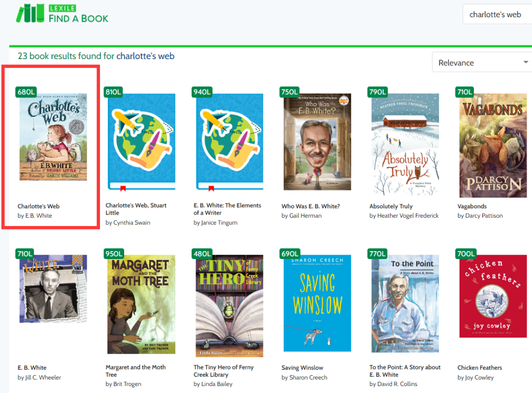This screenshot has height=393, width=532.
Task: Click the Lexile Find a Book logo
Action: pos(62,14)
